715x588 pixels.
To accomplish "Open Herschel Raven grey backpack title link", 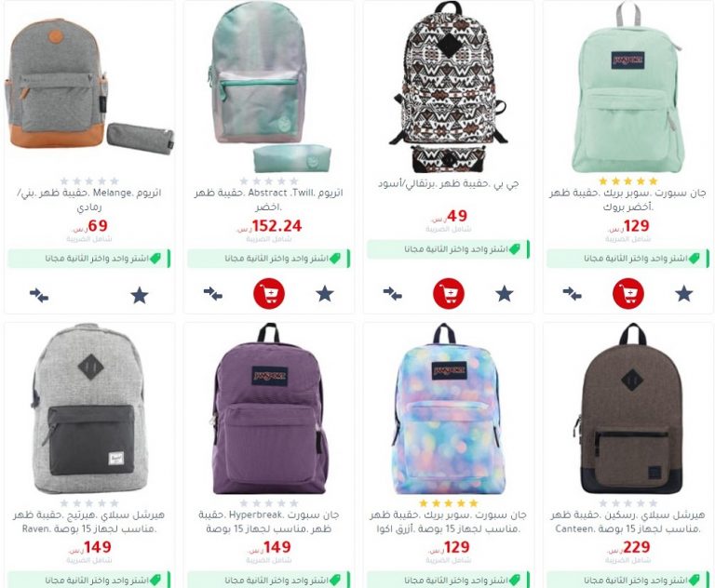I will click(x=89, y=522).
